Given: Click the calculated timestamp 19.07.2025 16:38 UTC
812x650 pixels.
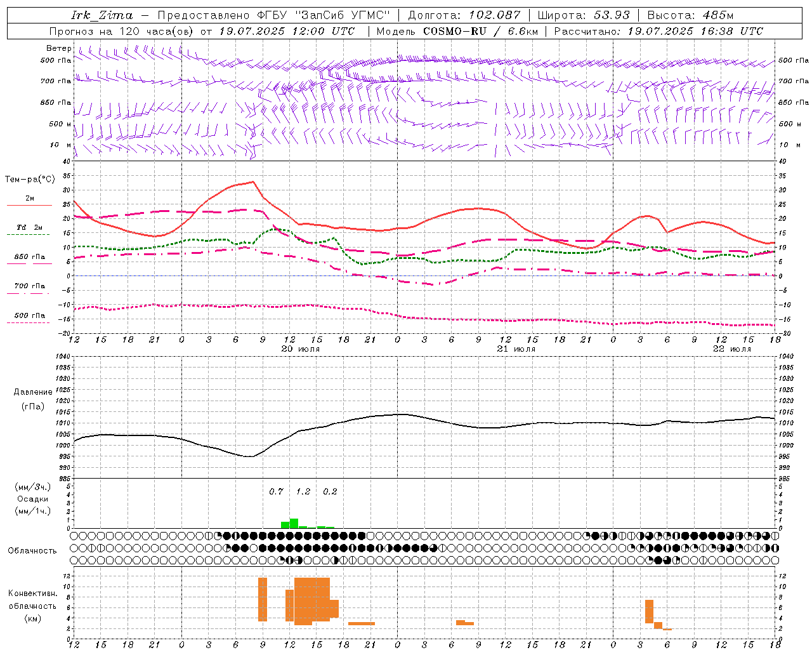Looking at the screenshot, I should [x=695, y=31].
